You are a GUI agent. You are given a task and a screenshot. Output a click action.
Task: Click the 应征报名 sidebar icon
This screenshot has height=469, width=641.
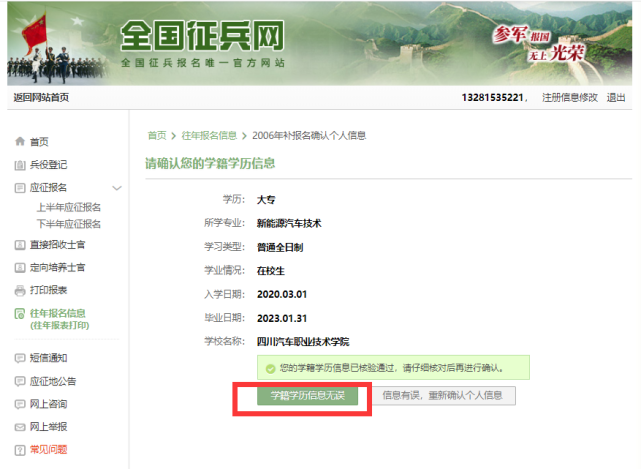pos(20,188)
